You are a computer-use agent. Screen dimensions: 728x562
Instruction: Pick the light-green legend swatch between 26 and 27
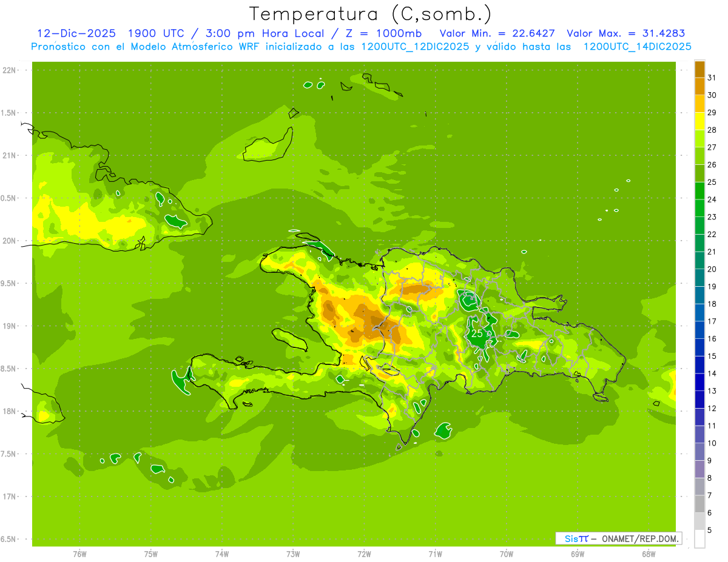(699, 156)
